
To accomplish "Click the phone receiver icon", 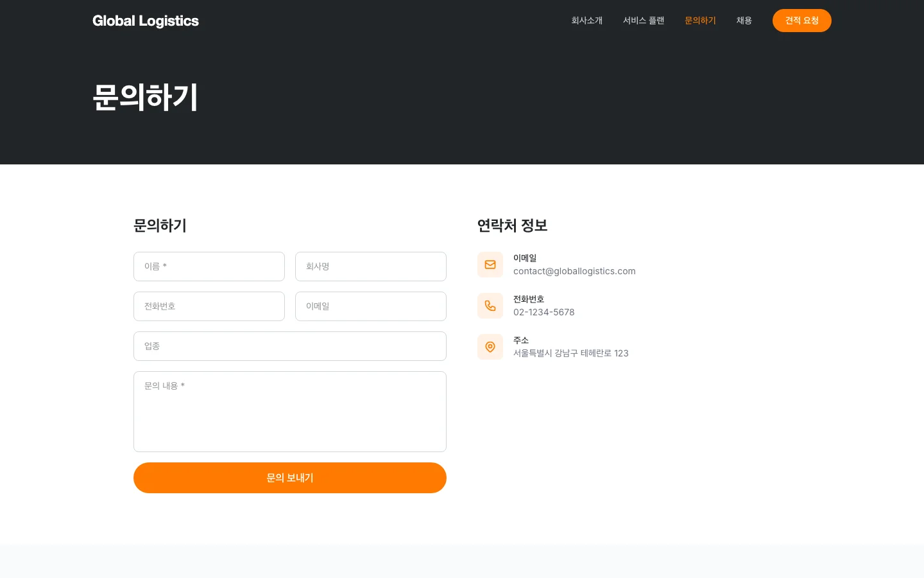I will 490,306.
